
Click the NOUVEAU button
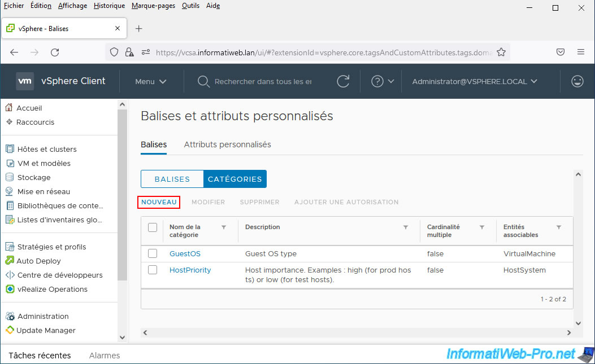pos(159,202)
